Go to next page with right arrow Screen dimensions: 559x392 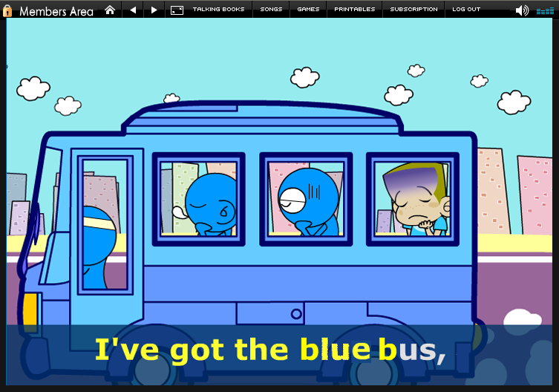coord(154,10)
